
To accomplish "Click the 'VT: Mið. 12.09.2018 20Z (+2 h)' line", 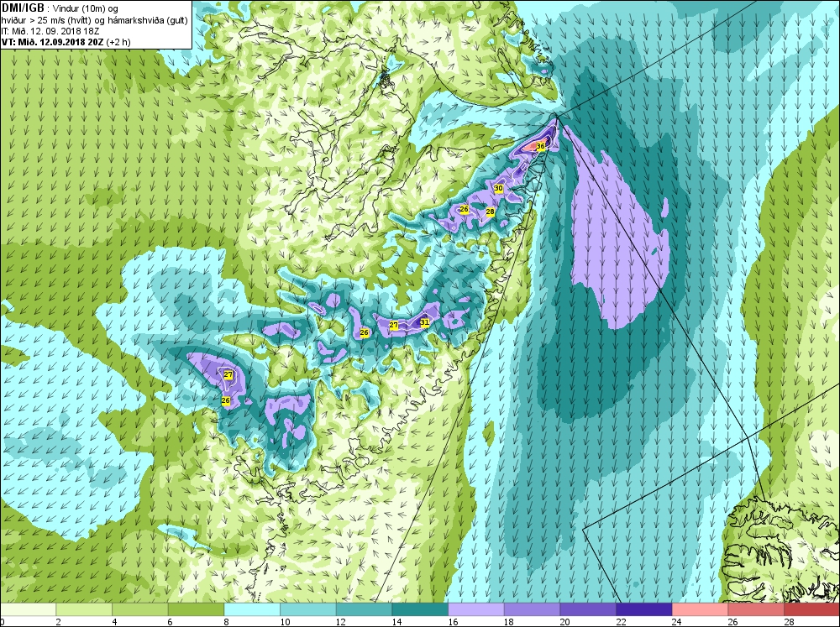I will click(x=66, y=42).
